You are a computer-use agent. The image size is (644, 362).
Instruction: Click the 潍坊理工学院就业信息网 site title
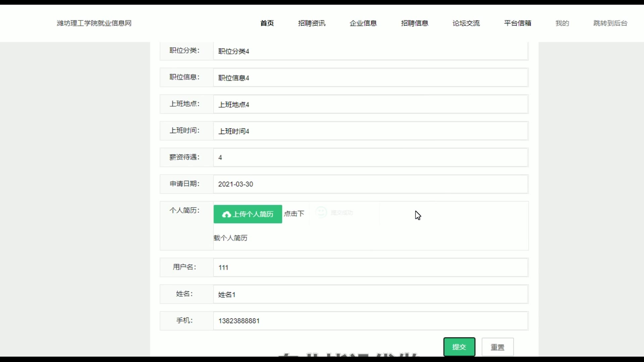click(94, 23)
